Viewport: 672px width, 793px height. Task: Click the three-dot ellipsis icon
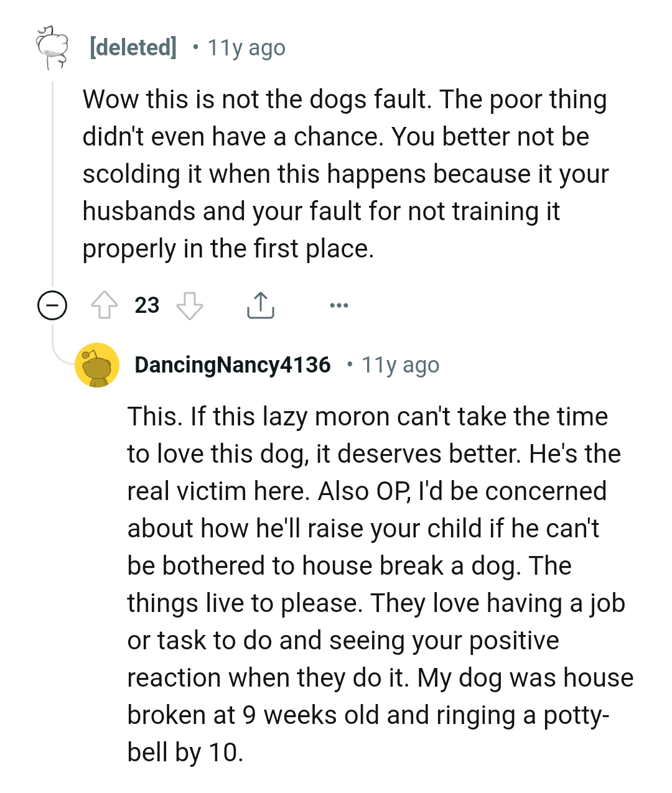(338, 305)
